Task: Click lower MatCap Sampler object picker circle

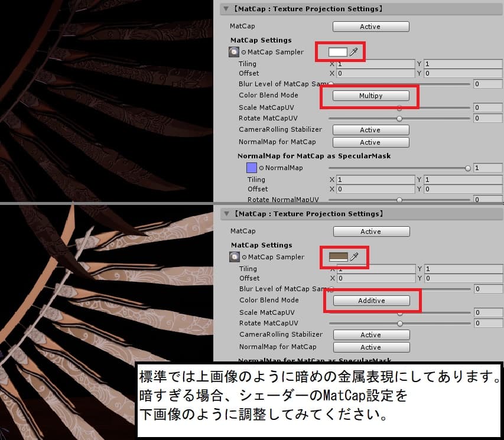Action: 244,257
